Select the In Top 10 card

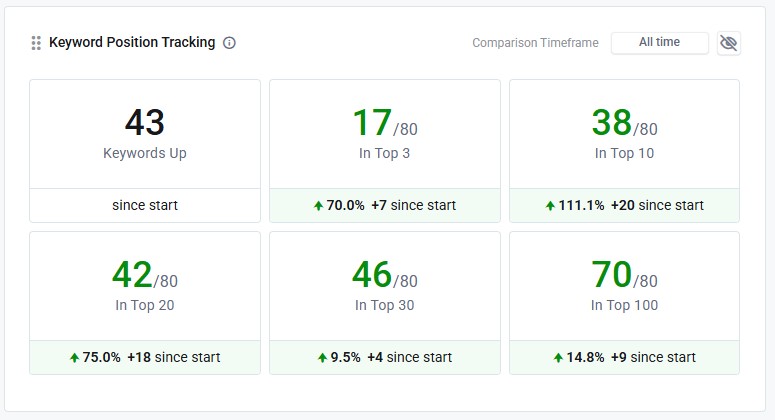click(625, 134)
